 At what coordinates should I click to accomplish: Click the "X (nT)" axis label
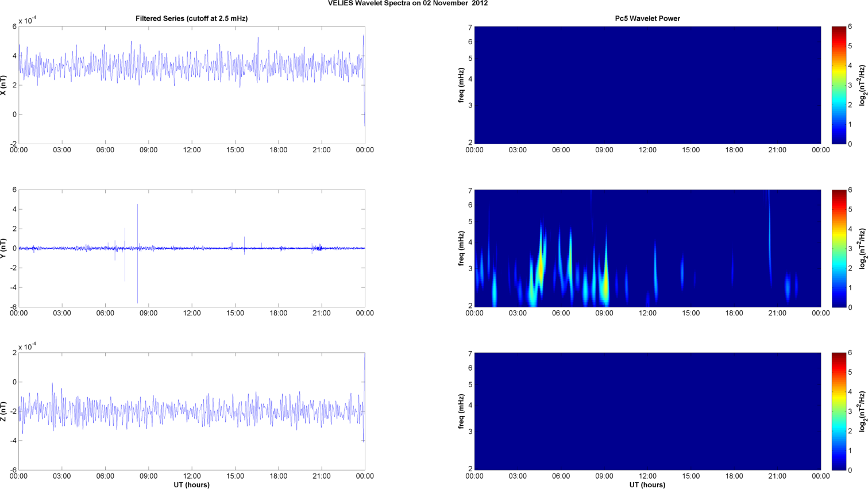(x=4, y=85)
